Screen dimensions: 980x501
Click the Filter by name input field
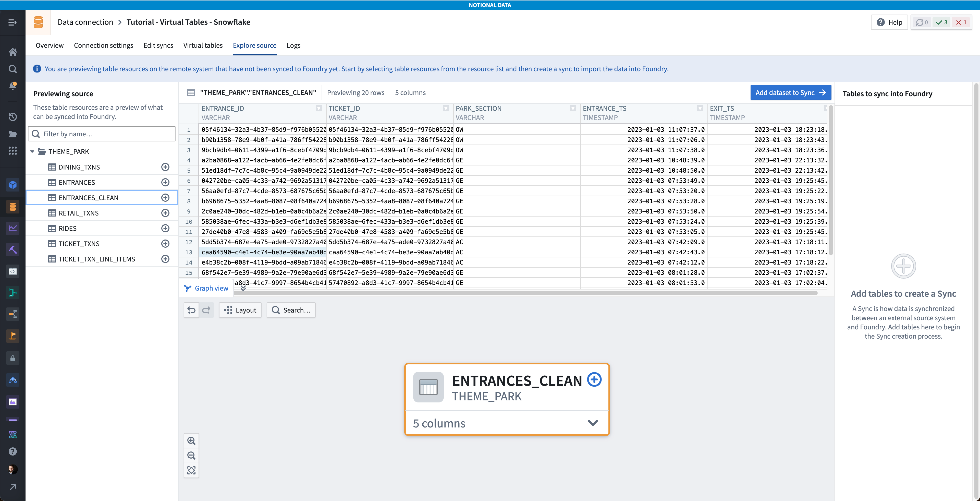coord(102,134)
